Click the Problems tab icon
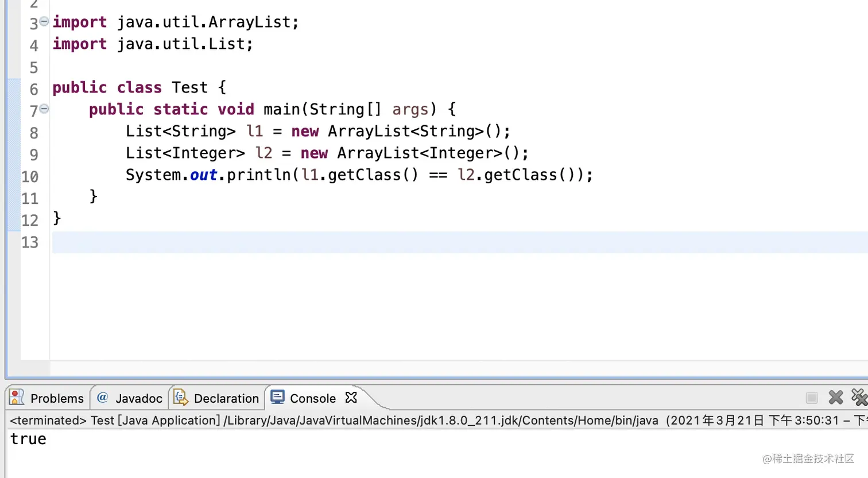Viewport: 868px width, 478px height. tap(17, 397)
